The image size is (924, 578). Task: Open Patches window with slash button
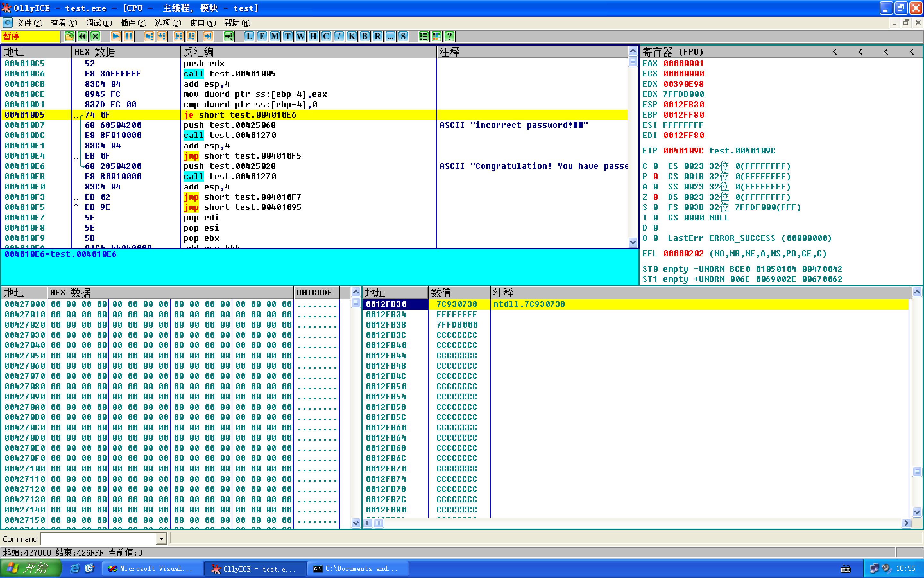pyautogui.click(x=339, y=36)
